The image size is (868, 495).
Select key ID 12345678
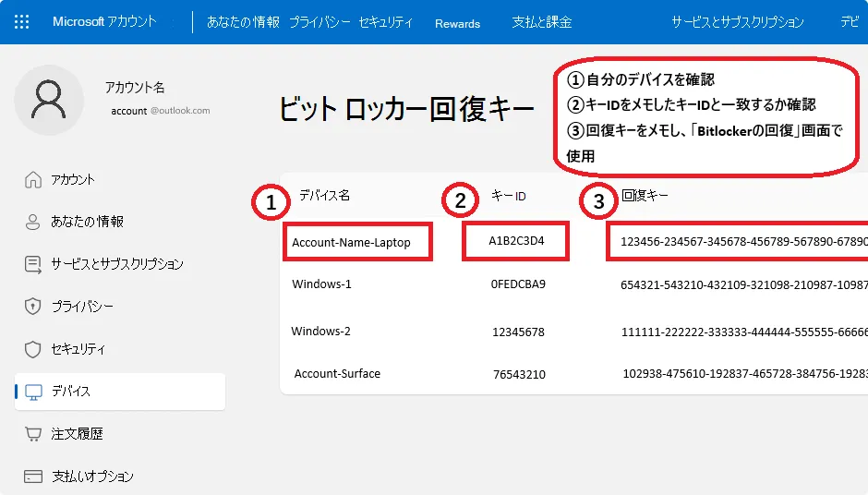(x=519, y=332)
